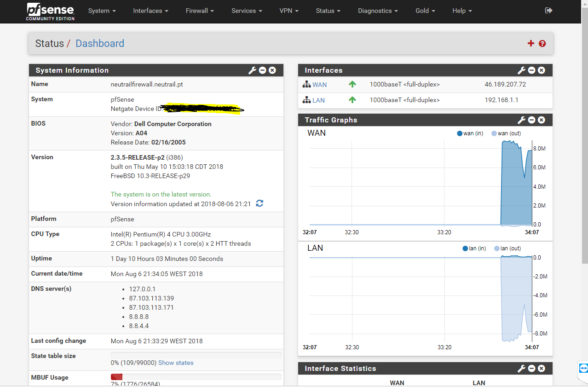The width and height of the screenshot is (588, 387).
Task: Open dashboard help via red question icon
Action: (x=542, y=44)
